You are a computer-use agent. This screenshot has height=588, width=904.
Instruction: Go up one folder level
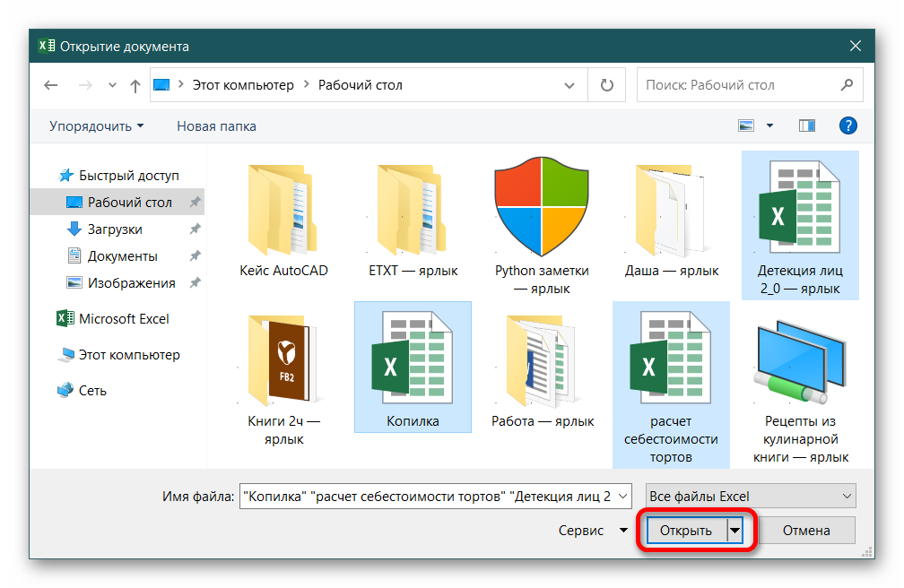(x=135, y=86)
